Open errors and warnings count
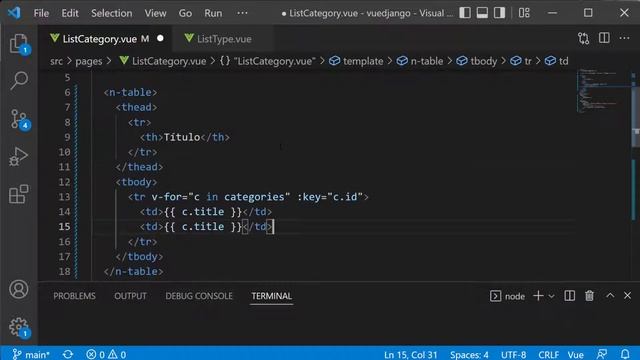Viewport: 640px width, 360px height. [106, 354]
